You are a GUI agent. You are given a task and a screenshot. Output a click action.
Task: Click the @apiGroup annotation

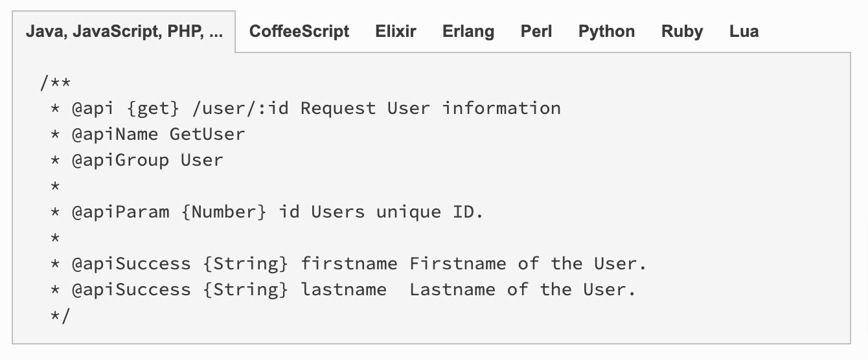click(120, 160)
